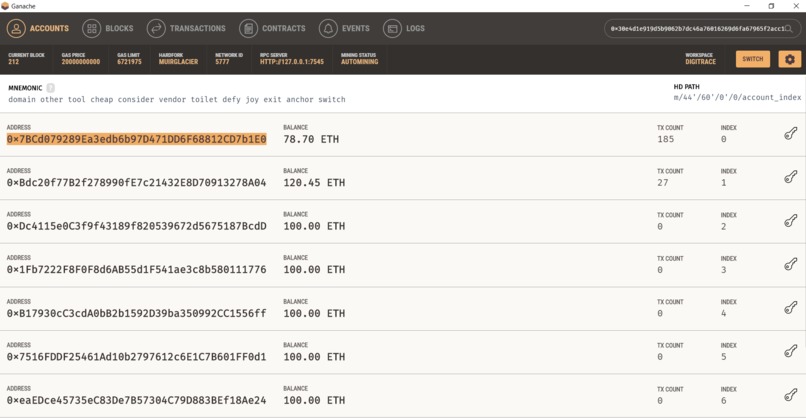
Task: Click the mining status AUTOMINING
Action: [x=359, y=62]
